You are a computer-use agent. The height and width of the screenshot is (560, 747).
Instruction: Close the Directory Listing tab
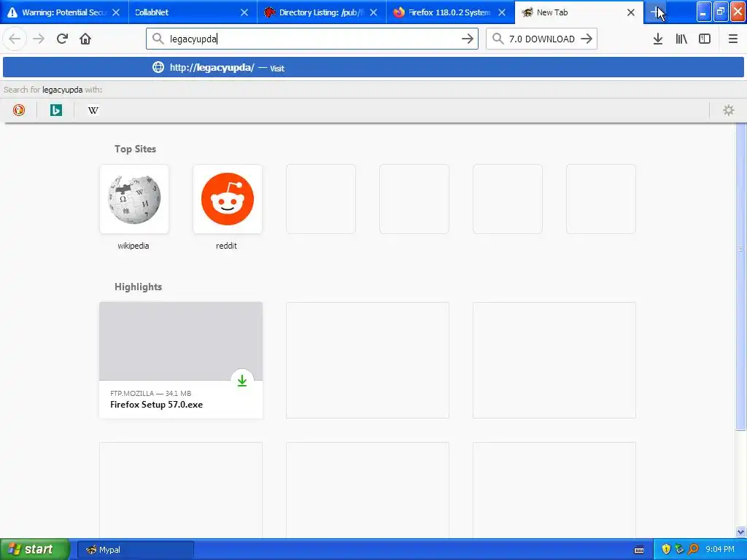pyautogui.click(x=373, y=12)
